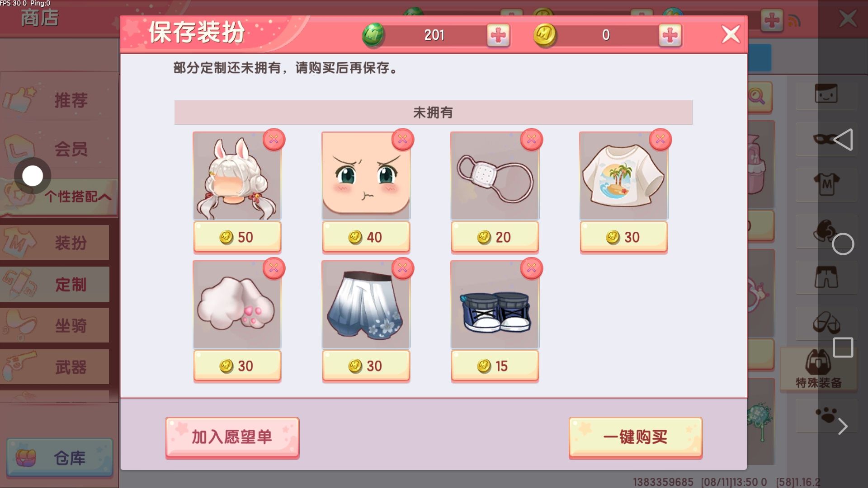The height and width of the screenshot is (488, 868).
Task: Click 加入愿望单 button
Action: pyautogui.click(x=232, y=437)
